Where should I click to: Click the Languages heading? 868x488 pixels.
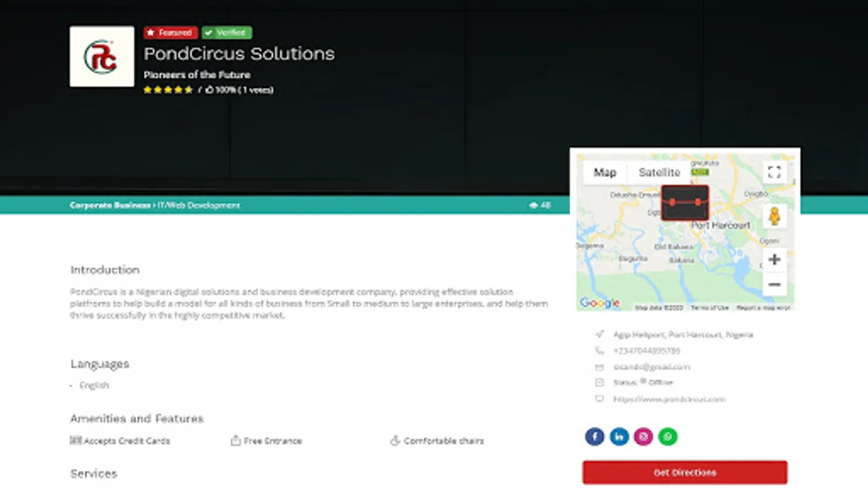[100, 364]
